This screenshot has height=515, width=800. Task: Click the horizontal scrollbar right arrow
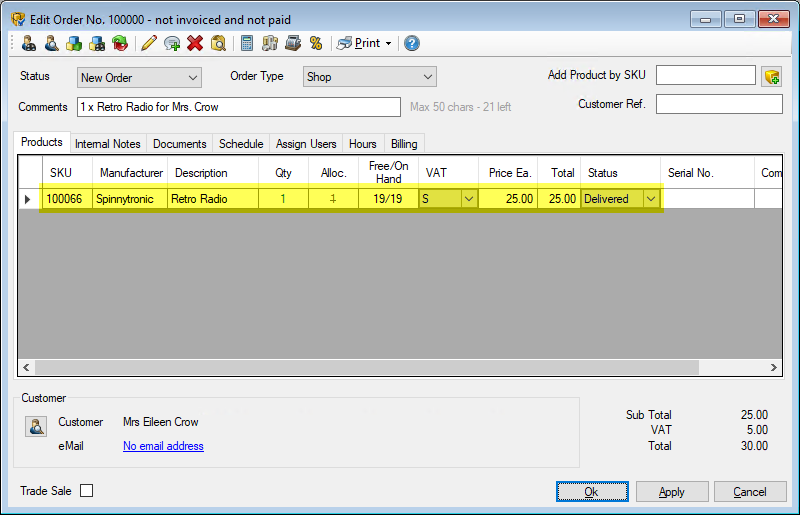pos(773,368)
